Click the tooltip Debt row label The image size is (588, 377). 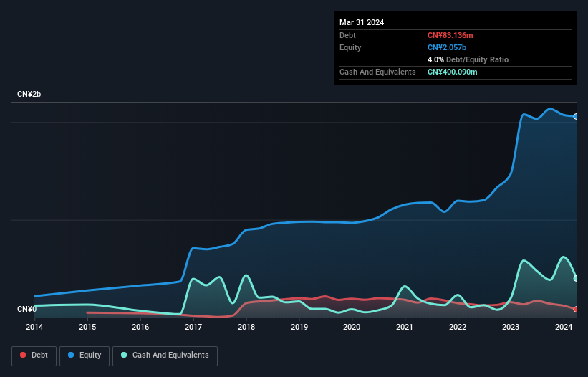click(x=347, y=35)
